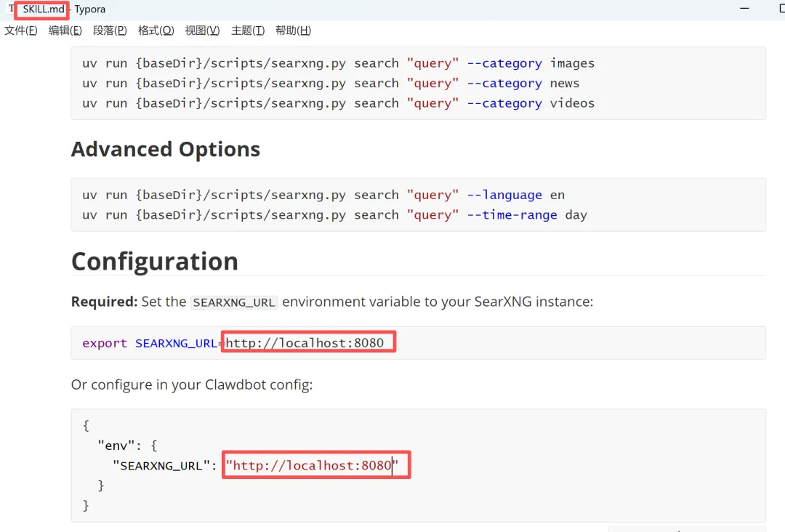785x532 pixels.
Task: Open the 编辑(E) menu
Action: tap(65, 31)
